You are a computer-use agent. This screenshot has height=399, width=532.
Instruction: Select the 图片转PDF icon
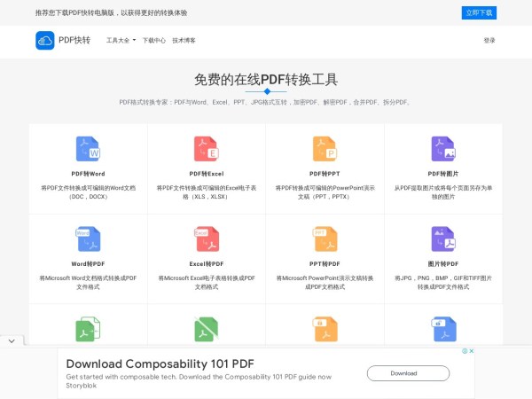442,239
